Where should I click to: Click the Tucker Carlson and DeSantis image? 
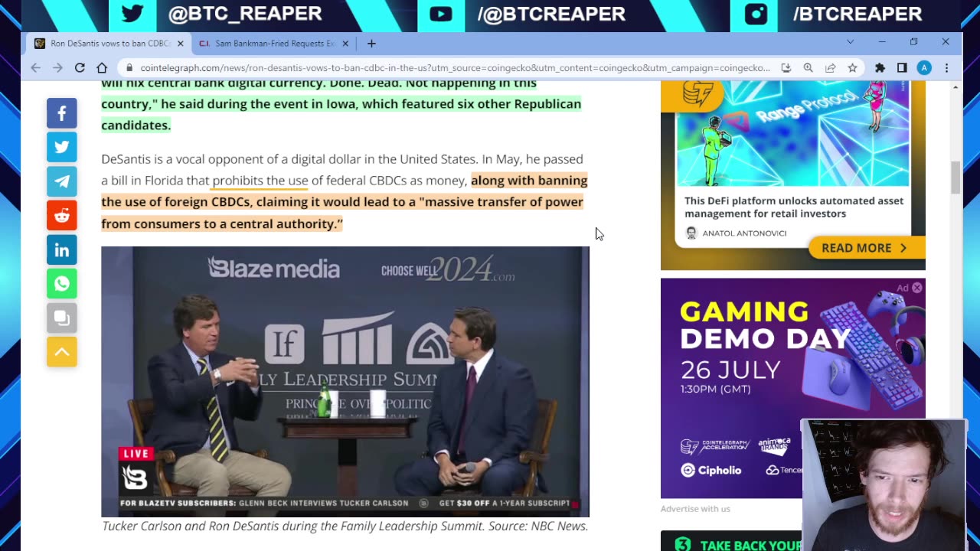pyautogui.click(x=345, y=381)
